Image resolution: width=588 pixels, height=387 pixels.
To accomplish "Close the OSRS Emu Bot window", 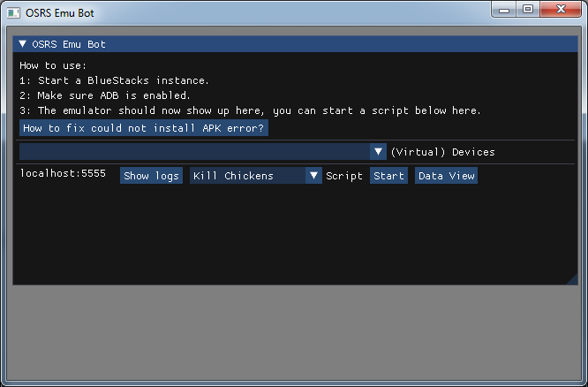I will point(561,9).
